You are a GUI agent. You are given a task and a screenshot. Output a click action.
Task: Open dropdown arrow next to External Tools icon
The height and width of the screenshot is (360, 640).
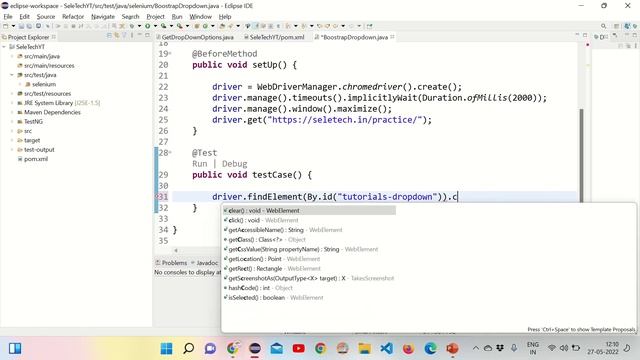click(x=187, y=26)
